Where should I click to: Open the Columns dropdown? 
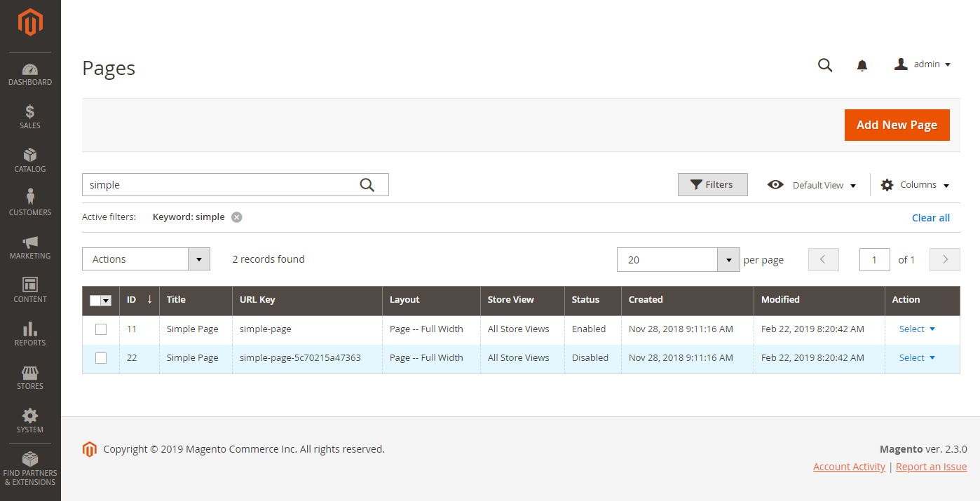click(x=916, y=185)
